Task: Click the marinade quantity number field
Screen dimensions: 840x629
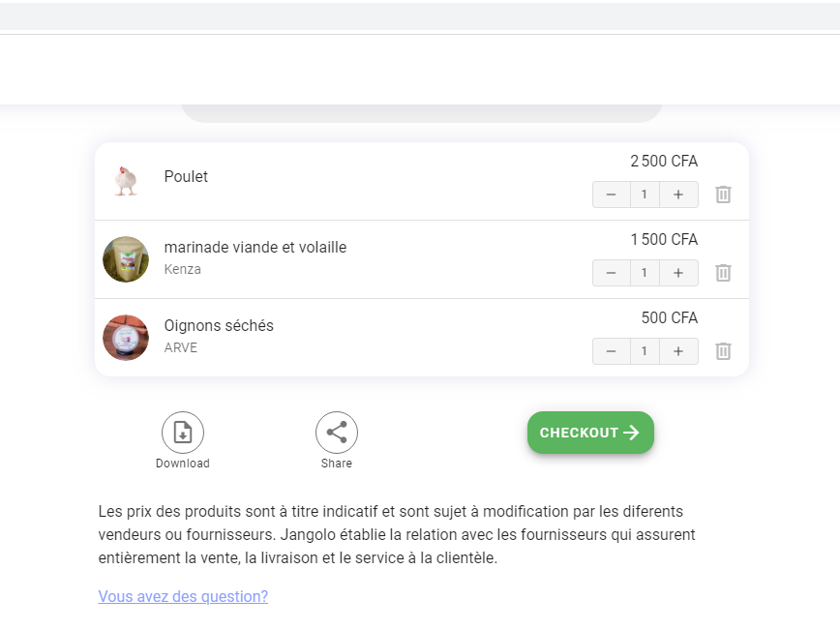Action: [x=645, y=273]
